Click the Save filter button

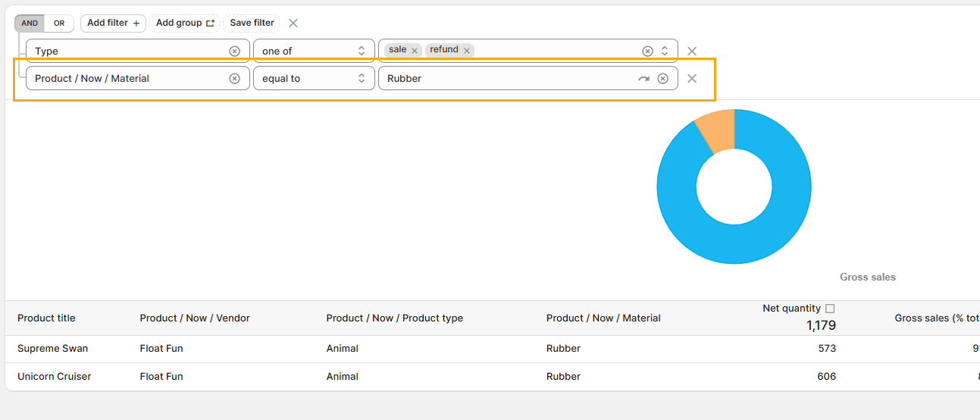[252, 23]
